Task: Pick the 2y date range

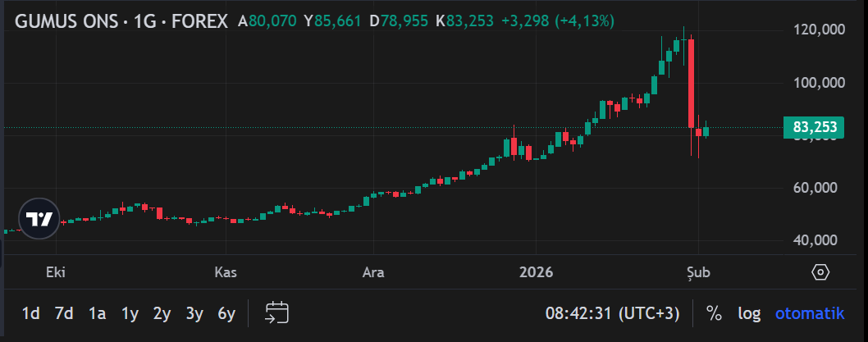Action: click(162, 313)
